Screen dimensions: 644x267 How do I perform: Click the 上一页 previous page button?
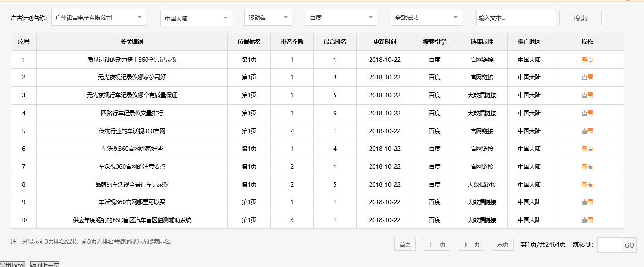click(x=436, y=244)
